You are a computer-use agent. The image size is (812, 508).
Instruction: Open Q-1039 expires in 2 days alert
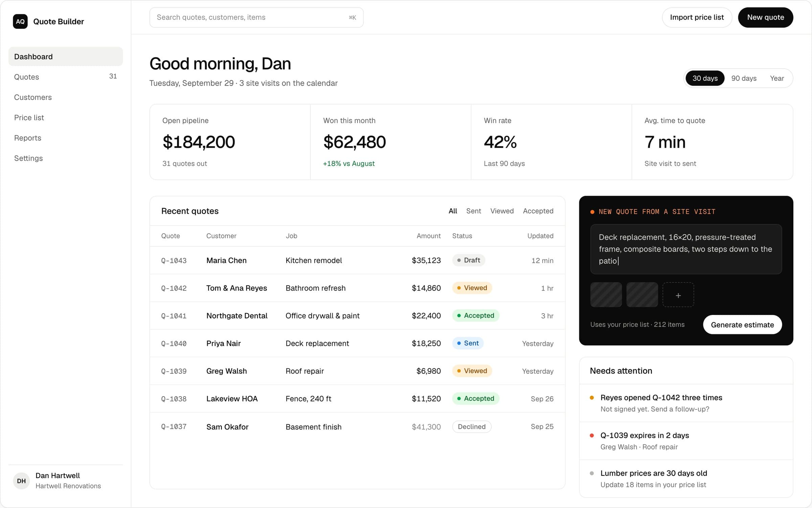pos(686,441)
